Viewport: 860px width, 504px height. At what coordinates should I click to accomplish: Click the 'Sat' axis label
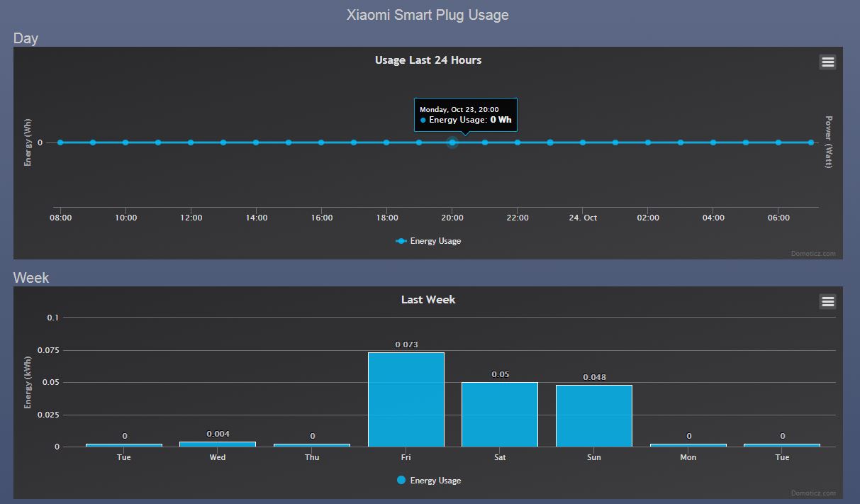(x=500, y=457)
